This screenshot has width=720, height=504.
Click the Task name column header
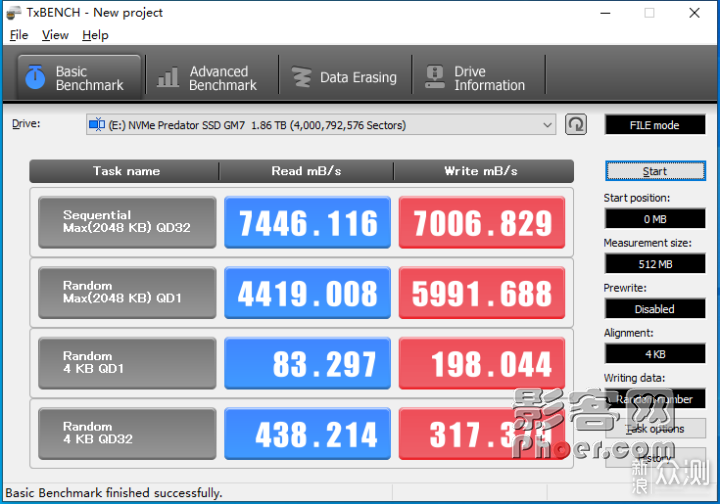click(124, 171)
